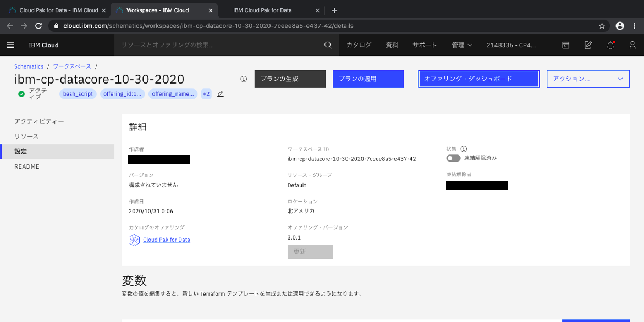Click the browser forward arrow
This screenshot has height=322, width=644.
pyautogui.click(x=24, y=26)
